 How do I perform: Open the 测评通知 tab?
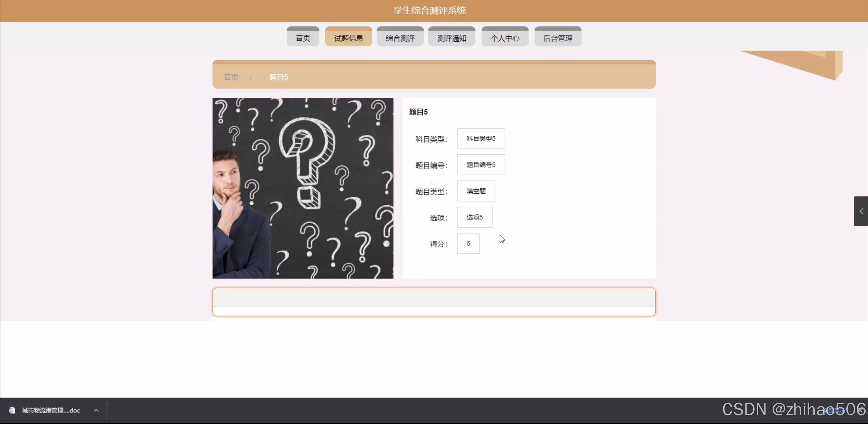click(451, 38)
